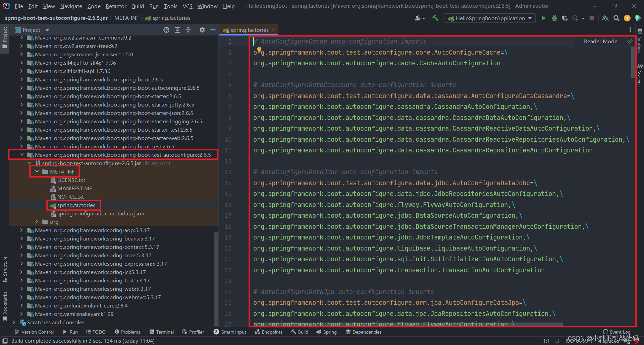This screenshot has height=345, width=644.
Task: Collapse spring-boot-test-autoconfigure:2.6.5 Maven node
Action: [22, 155]
